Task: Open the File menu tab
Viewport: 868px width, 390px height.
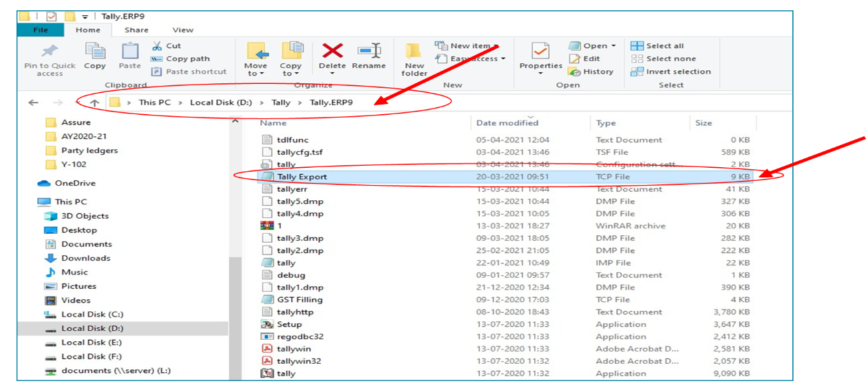Action: point(41,30)
